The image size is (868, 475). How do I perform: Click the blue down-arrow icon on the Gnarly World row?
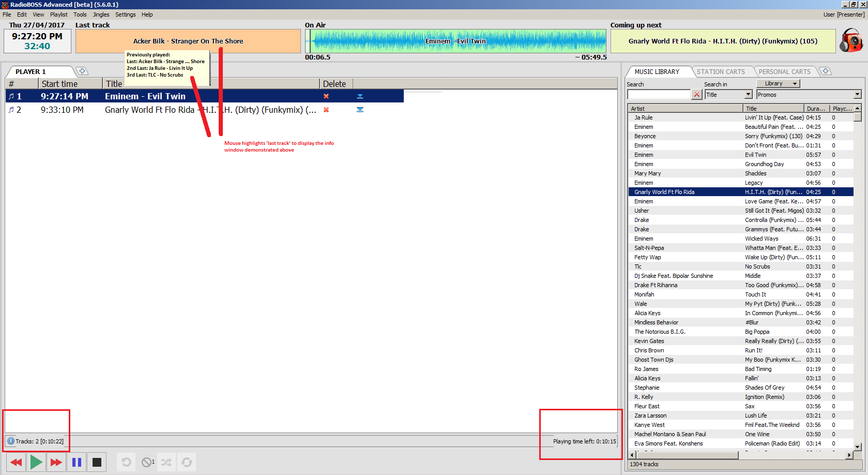click(360, 110)
